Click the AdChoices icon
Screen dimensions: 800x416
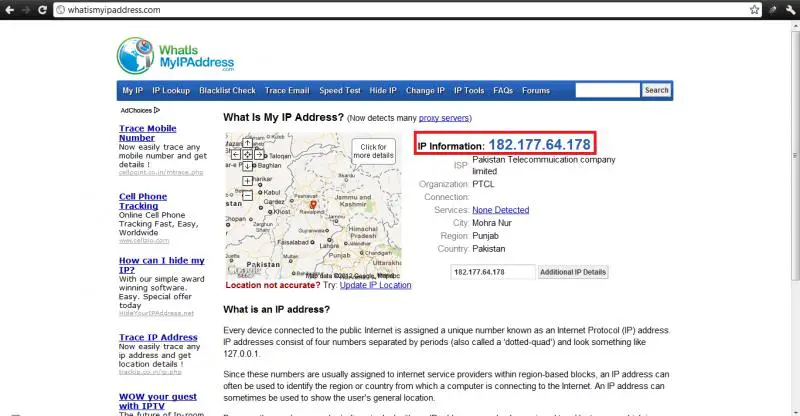tap(157, 110)
